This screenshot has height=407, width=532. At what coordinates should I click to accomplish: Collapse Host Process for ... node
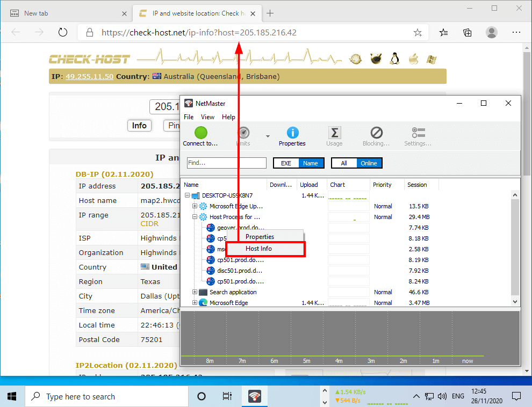195,217
